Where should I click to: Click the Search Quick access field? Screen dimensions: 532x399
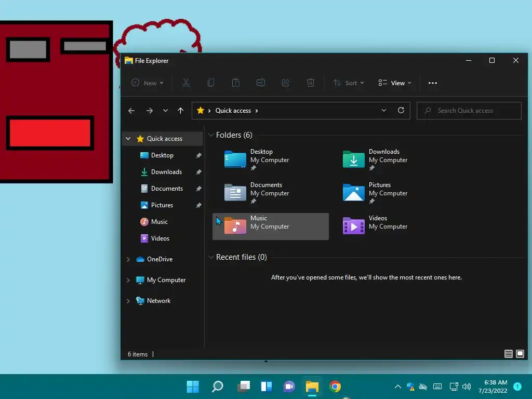click(469, 111)
